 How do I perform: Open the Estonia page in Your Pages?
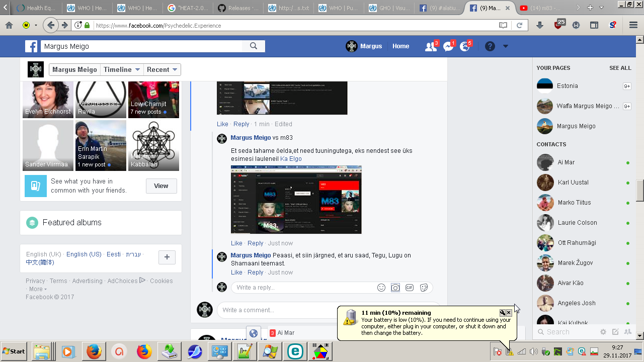[583, 86]
